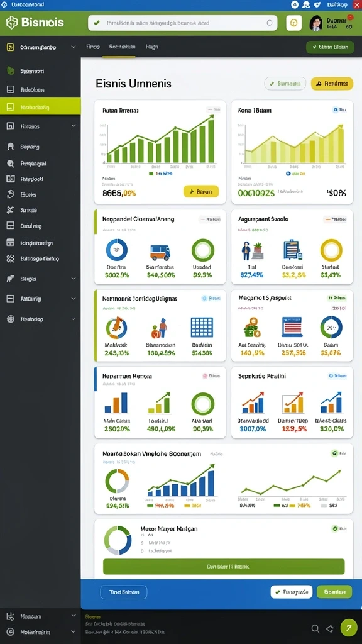Expand the Haroios sidebar section chevron
362x644 pixels.
pyautogui.click(x=74, y=126)
